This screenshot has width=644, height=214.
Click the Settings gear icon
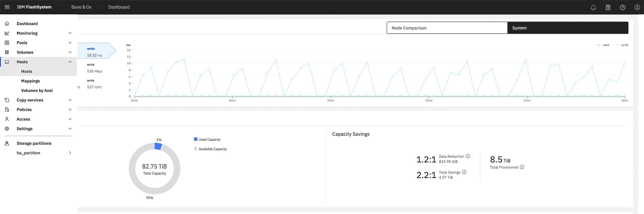click(x=7, y=129)
